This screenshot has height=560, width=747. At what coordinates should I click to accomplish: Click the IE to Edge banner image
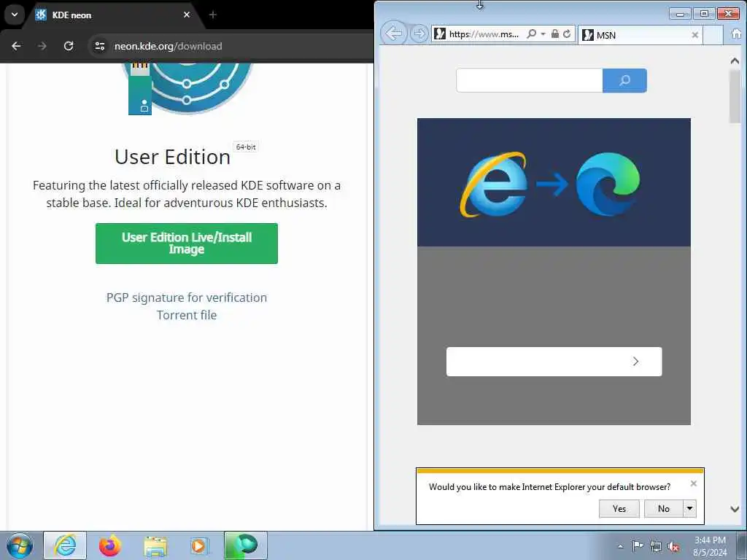(x=554, y=182)
